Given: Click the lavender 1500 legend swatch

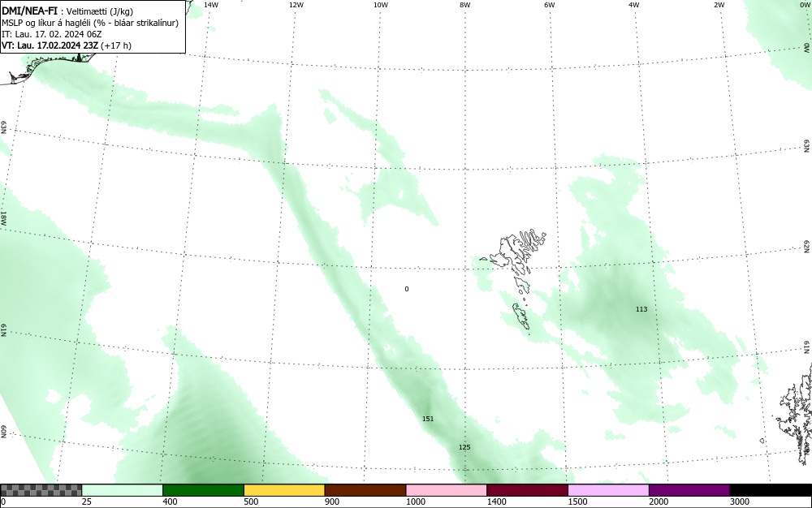Looking at the screenshot, I should tap(608, 490).
